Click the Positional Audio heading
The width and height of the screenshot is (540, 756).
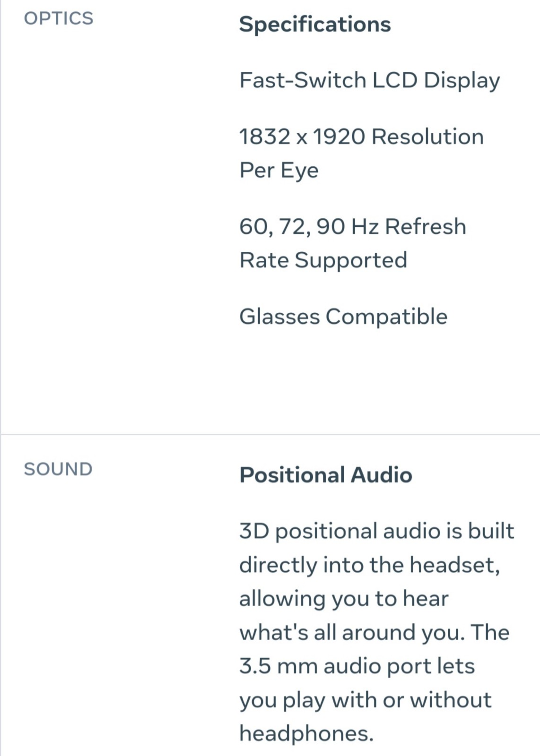coord(326,475)
